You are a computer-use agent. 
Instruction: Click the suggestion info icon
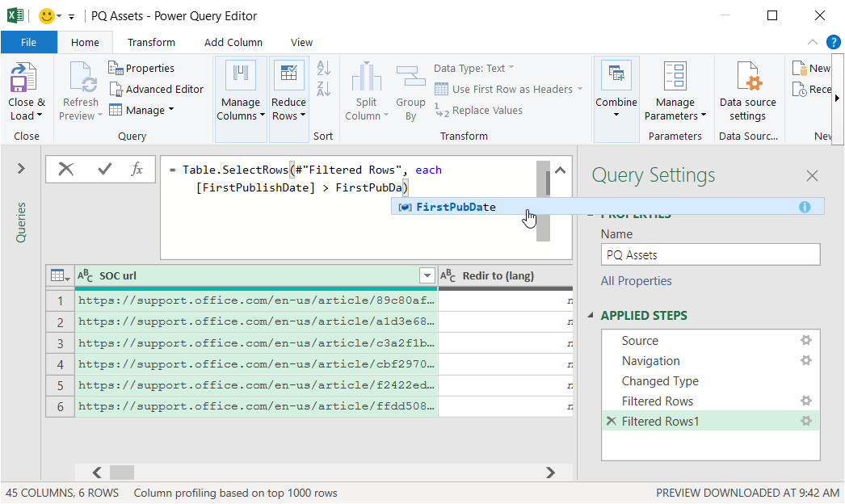pos(804,207)
